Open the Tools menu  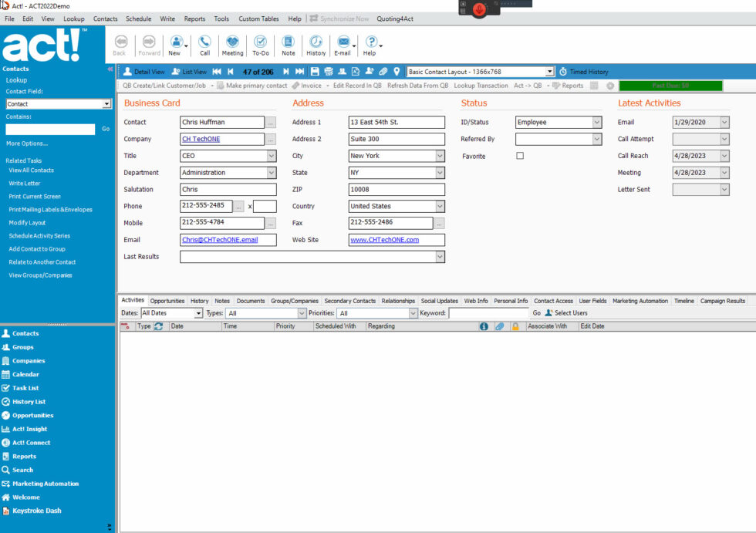point(221,19)
